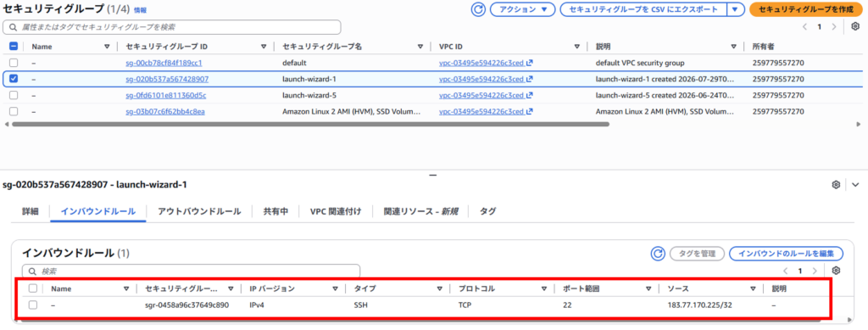Open external VPC link icon in default row

pyautogui.click(x=530, y=63)
